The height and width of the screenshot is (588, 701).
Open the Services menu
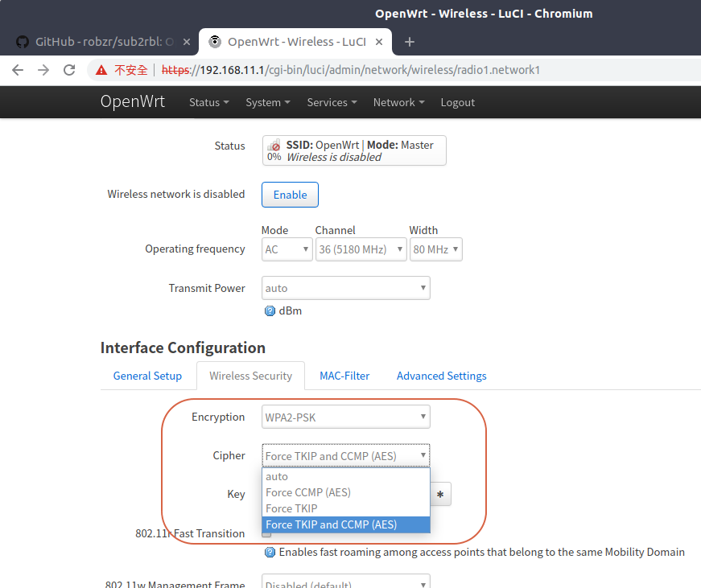332,102
